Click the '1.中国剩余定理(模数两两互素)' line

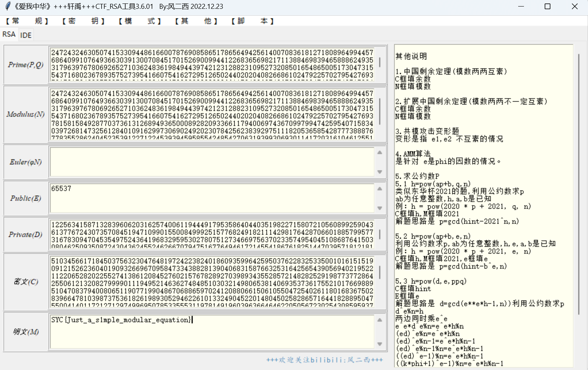click(451, 71)
